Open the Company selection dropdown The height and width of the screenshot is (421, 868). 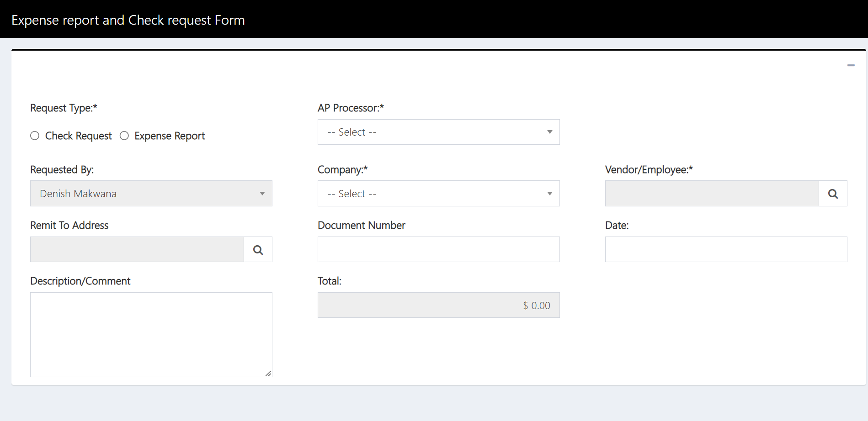[438, 193]
